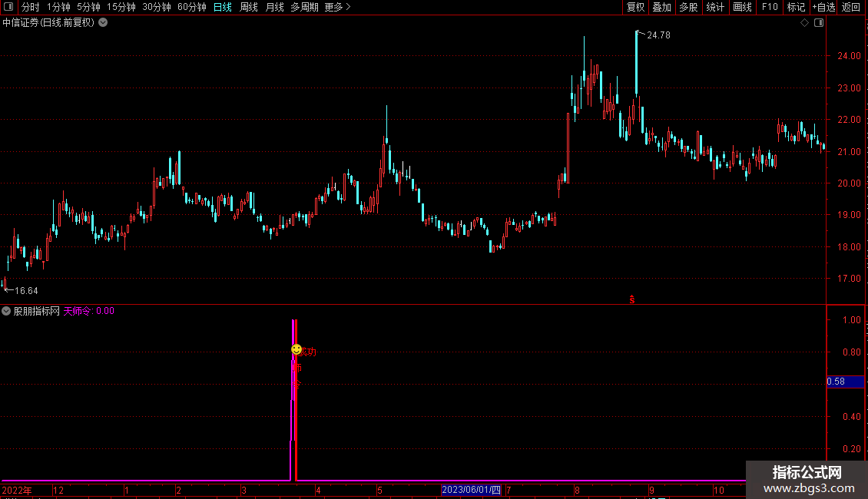868x499 pixels.
Task: Open 多周期 multi-period view
Action: pyautogui.click(x=304, y=7)
